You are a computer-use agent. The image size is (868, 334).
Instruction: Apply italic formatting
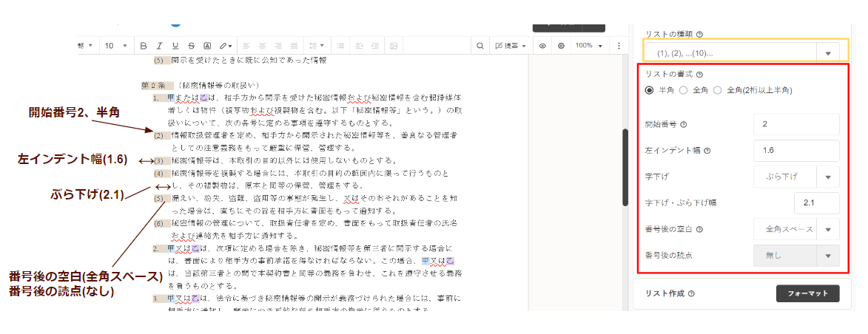[x=159, y=46]
